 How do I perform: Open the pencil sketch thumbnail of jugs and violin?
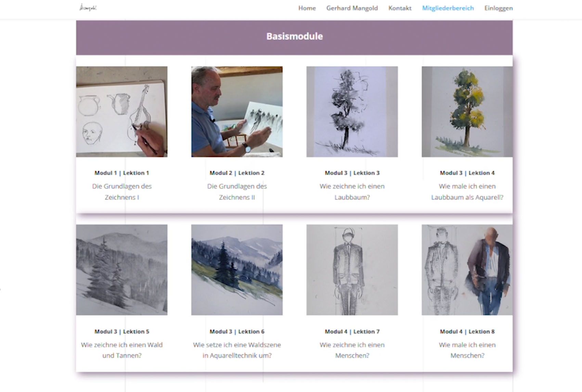(x=121, y=112)
